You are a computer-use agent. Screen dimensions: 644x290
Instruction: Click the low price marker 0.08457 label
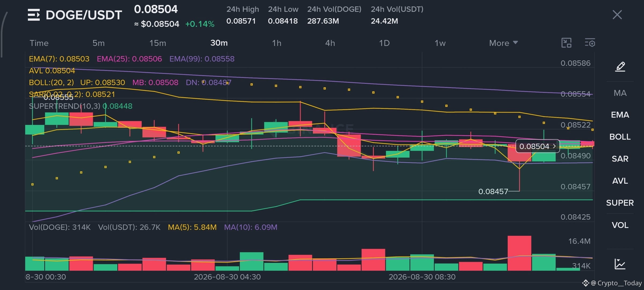coord(493,191)
